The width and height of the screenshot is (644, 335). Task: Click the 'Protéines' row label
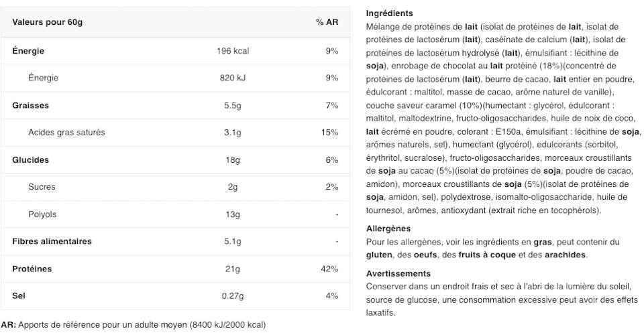[x=32, y=269]
